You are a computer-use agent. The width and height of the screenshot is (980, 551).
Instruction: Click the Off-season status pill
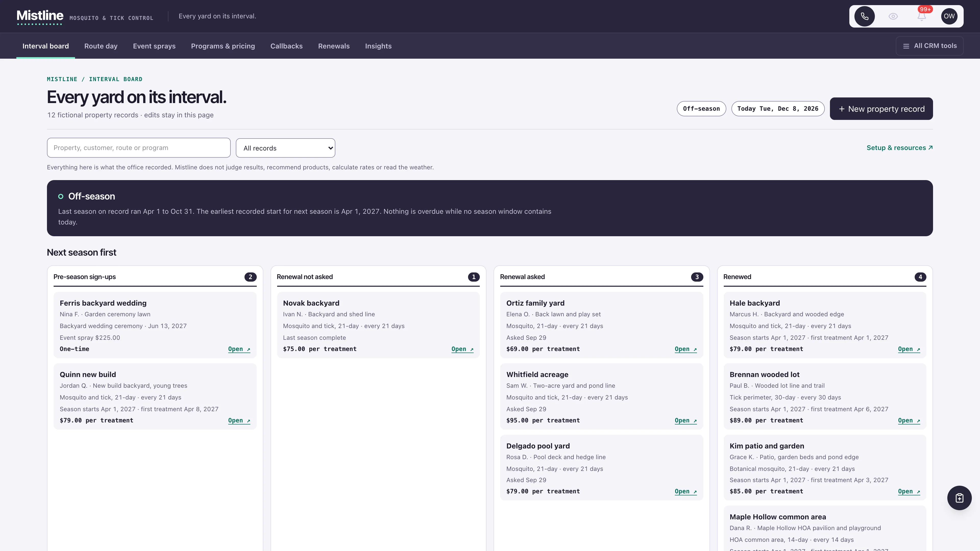coord(701,109)
